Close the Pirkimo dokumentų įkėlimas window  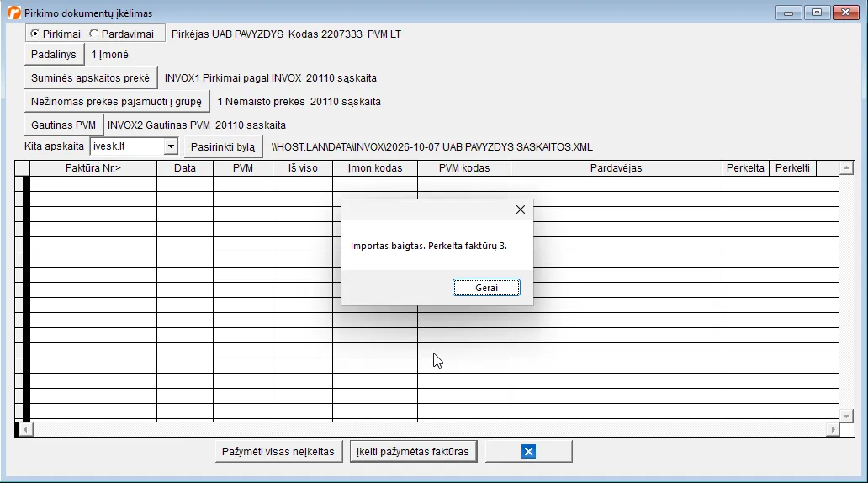[x=846, y=12]
